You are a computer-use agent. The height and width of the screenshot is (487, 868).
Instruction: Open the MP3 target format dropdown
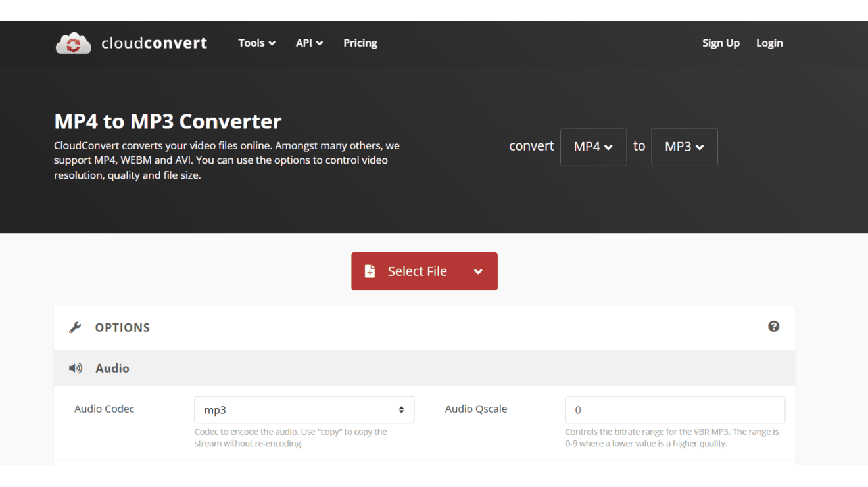coord(684,147)
